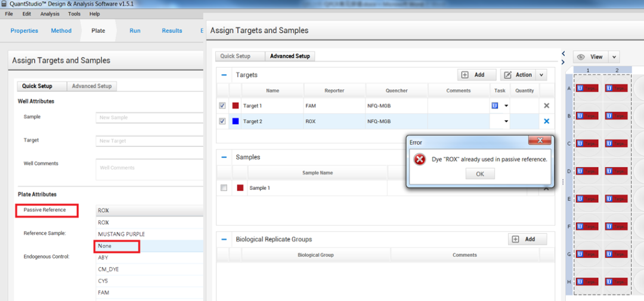Screen dimensions: 644x301
Task: Uncheck the Target 2 checkbox
Action: (x=222, y=121)
